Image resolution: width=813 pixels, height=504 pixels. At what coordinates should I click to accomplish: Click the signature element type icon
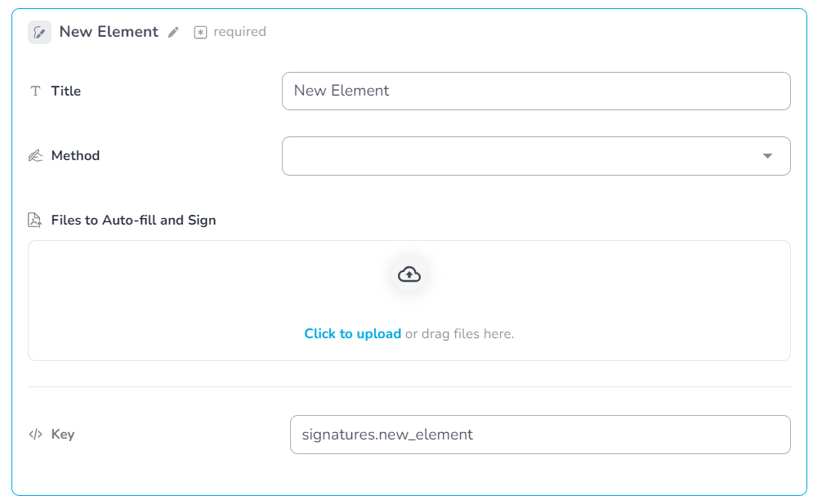pos(39,32)
